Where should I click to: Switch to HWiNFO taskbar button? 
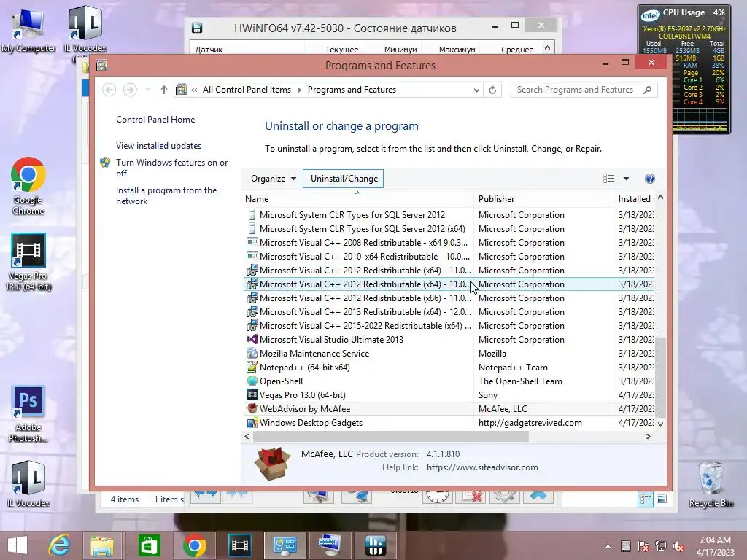376,545
